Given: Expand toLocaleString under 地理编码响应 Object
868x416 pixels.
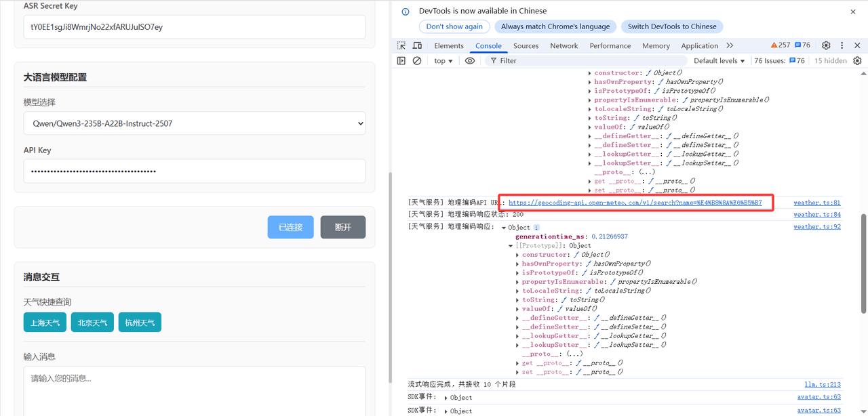Looking at the screenshot, I should click(x=517, y=291).
